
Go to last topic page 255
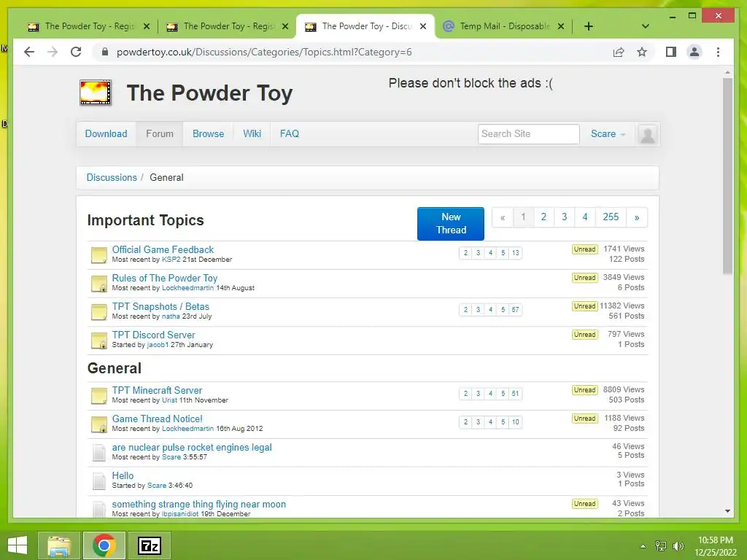pos(611,217)
